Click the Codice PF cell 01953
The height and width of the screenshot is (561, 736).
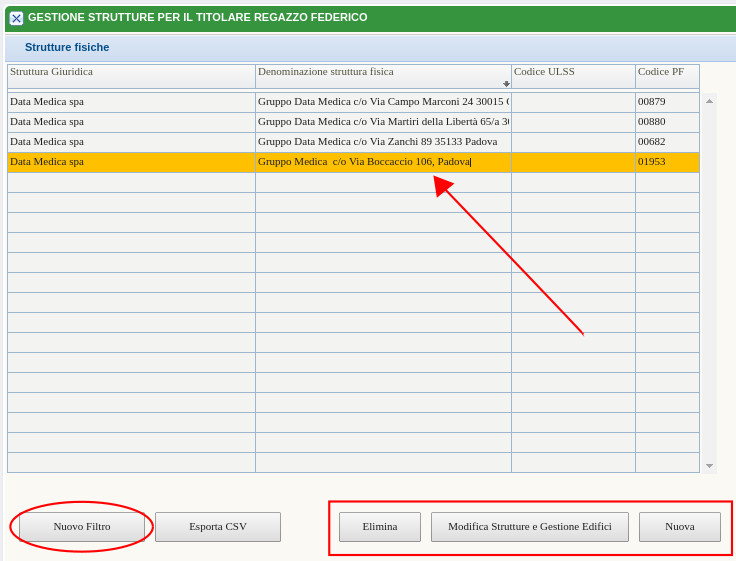667,162
